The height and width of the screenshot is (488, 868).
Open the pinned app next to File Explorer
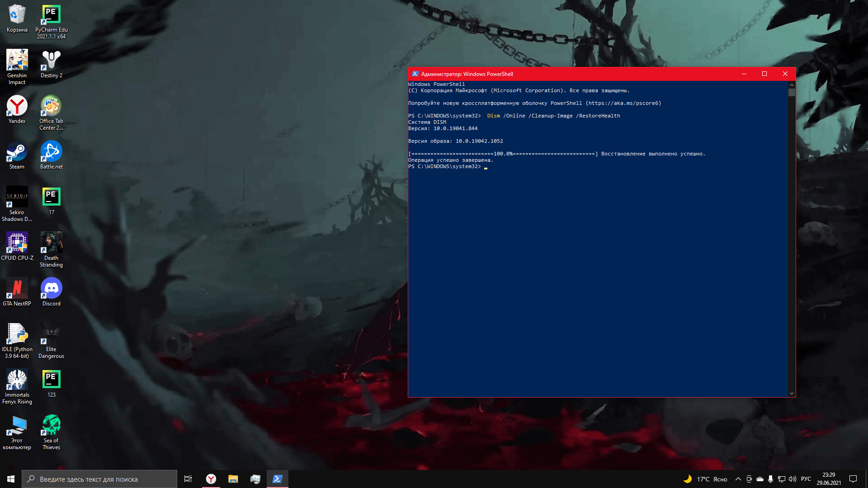tap(255, 479)
